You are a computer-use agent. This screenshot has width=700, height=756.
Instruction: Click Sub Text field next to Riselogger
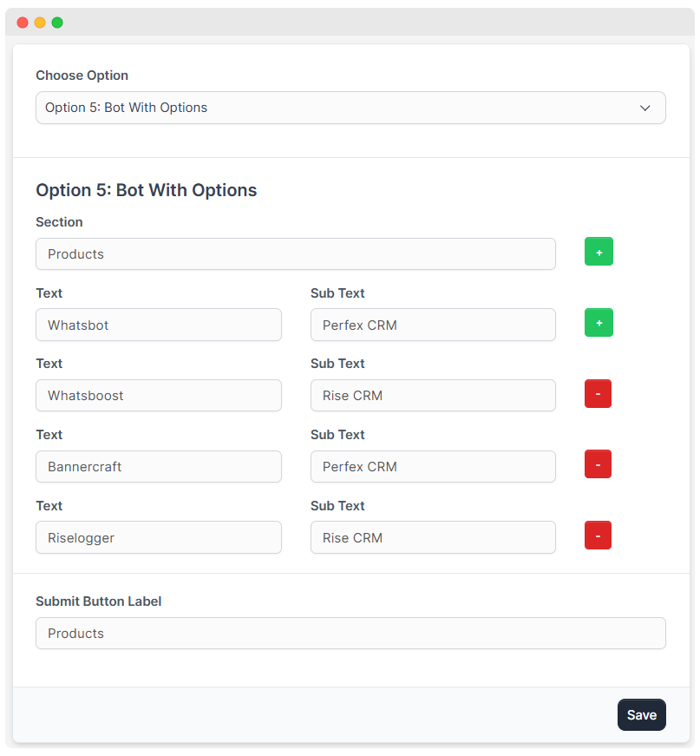433,537
